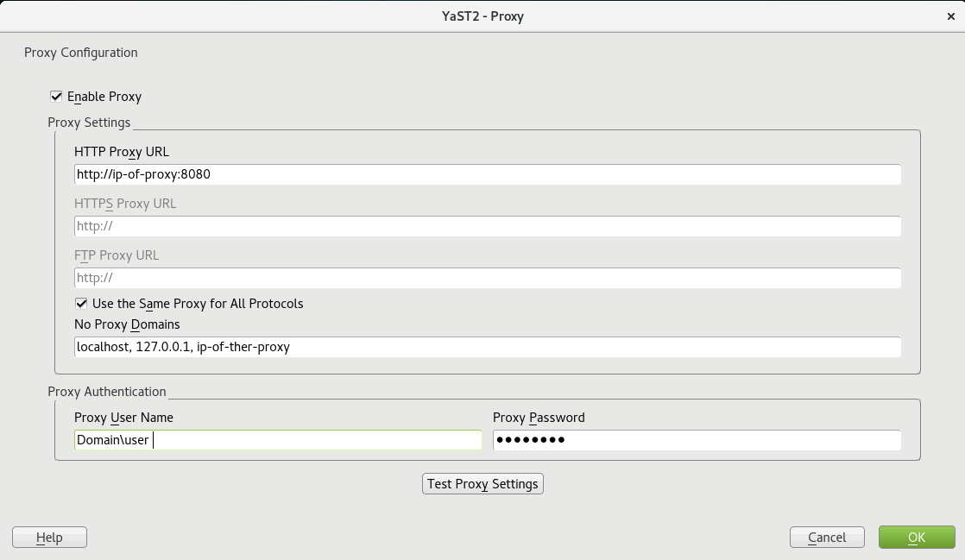965x560 pixels.
Task: Toggle the Enable Proxy checkbox
Action: tap(56, 97)
